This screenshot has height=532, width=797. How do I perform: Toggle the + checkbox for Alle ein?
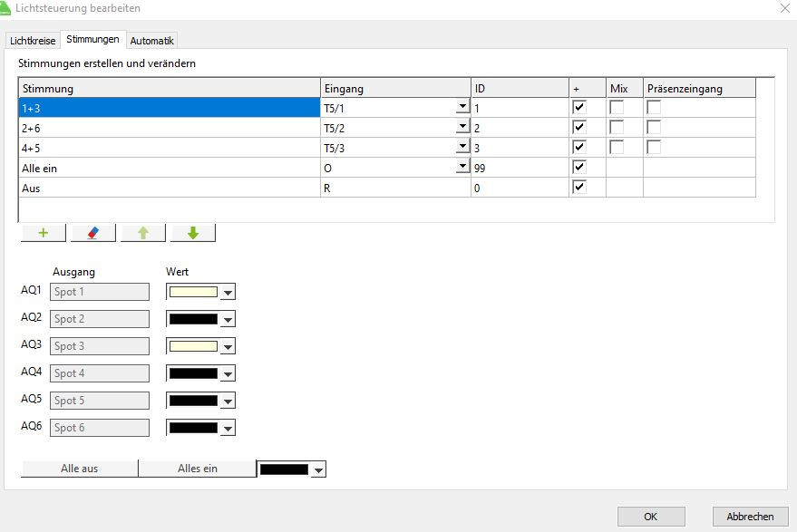pyautogui.click(x=579, y=167)
